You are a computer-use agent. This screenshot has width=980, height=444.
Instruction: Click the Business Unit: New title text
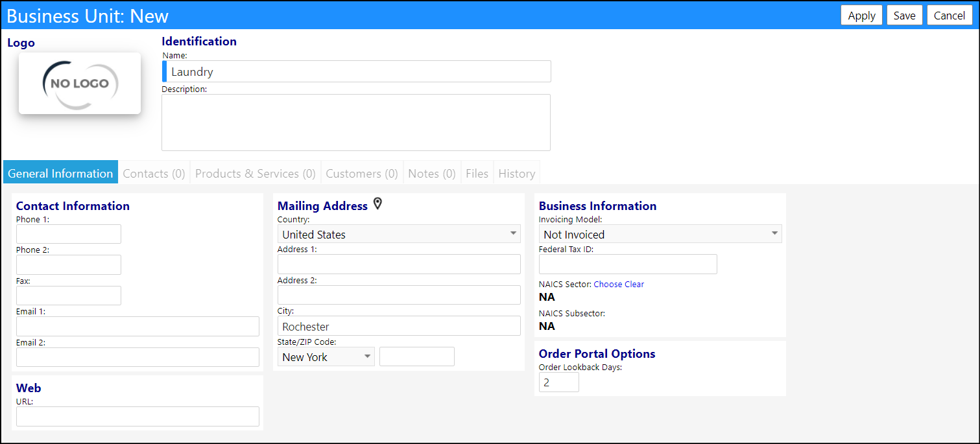pyautogui.click(x=88, y=16)
